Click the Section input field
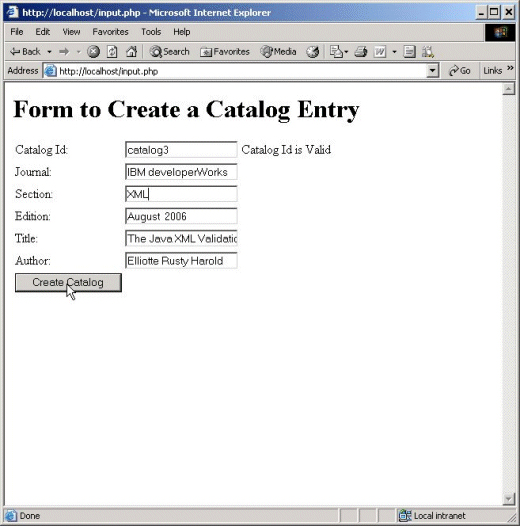The height and width of the screenshot is (526, 520). [x=181, y=194]
